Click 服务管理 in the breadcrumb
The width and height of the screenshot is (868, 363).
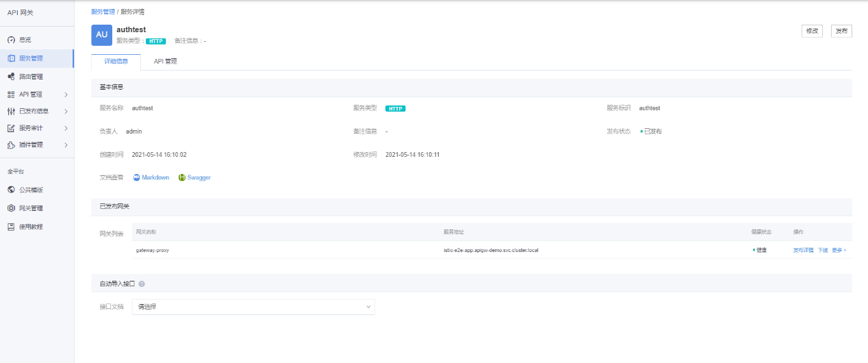[x=103, y=12]
